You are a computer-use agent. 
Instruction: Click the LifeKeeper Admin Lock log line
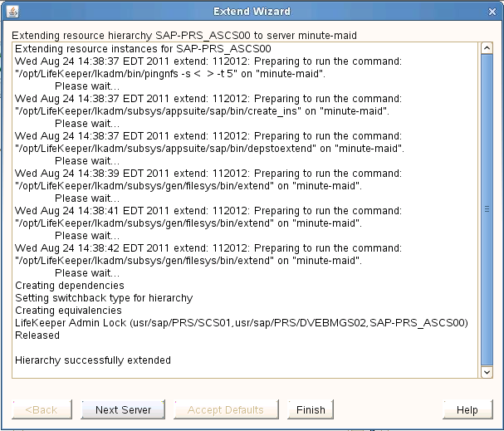click(242, 323)
